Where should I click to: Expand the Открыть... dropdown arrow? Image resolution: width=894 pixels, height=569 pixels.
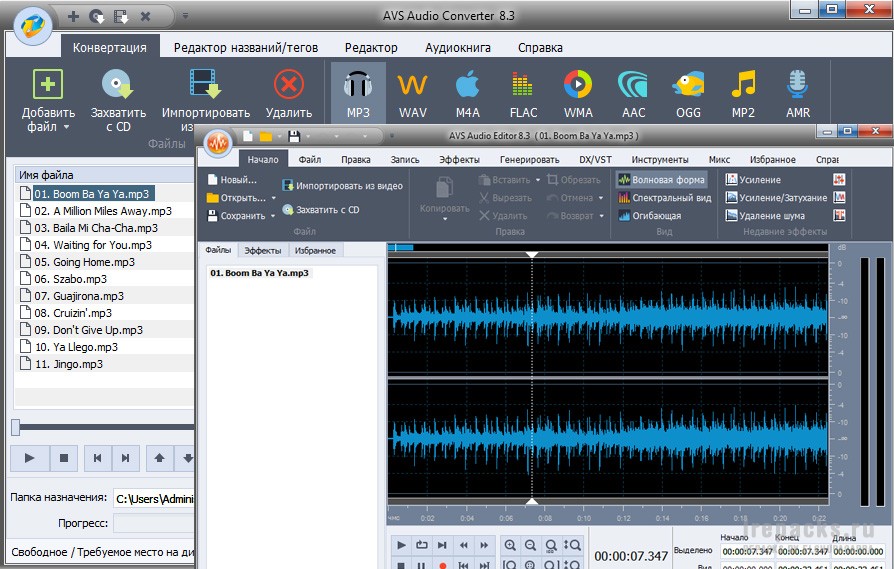(274, 198)
